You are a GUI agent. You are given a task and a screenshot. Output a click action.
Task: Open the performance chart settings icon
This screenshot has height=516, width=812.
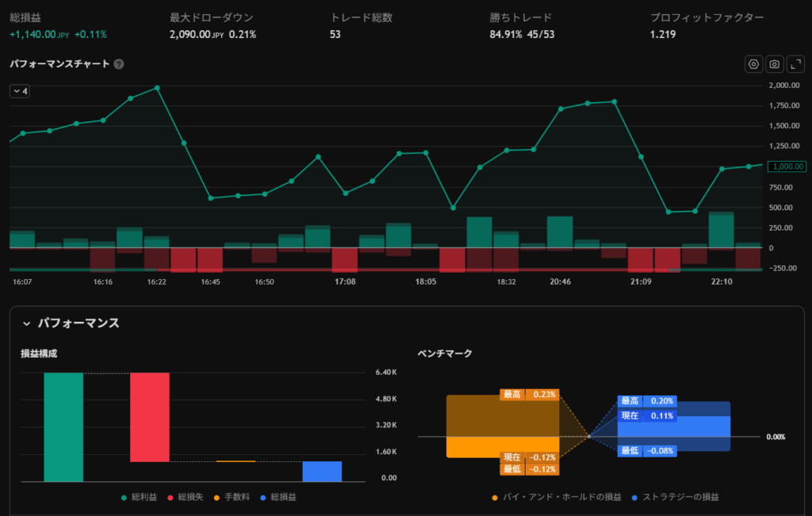tap(753, 64)
